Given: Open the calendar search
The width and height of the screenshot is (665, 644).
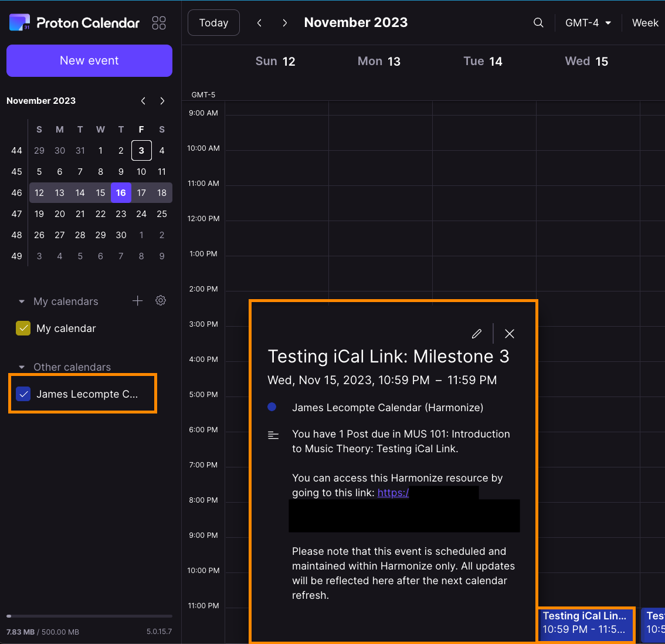Looking at the screenshot, I should pyautogui.click(x=538, y=23).
